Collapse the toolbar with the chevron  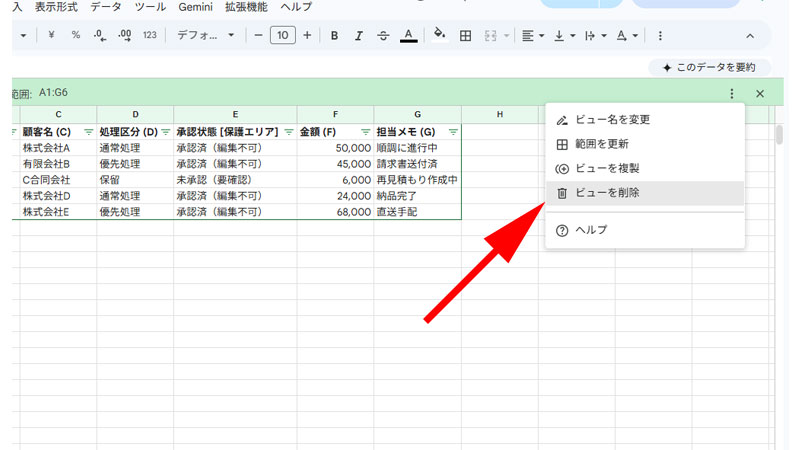750,36
